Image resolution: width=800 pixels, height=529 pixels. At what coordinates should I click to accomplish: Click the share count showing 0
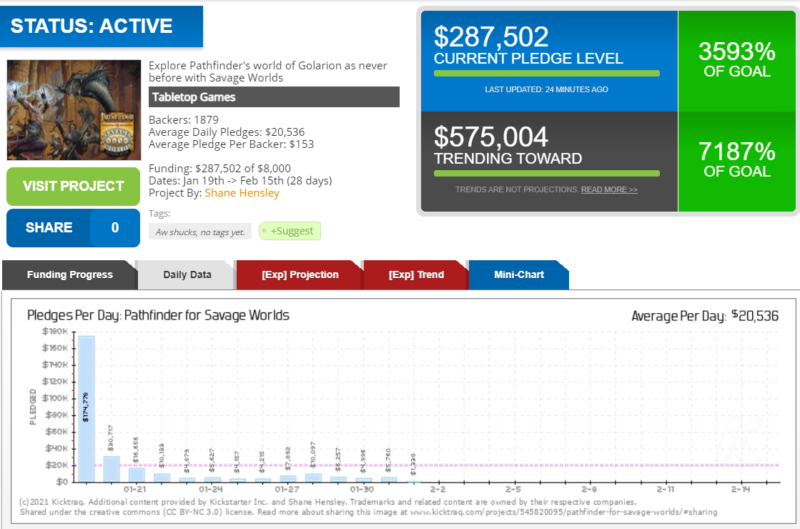(x=115, y=228)
